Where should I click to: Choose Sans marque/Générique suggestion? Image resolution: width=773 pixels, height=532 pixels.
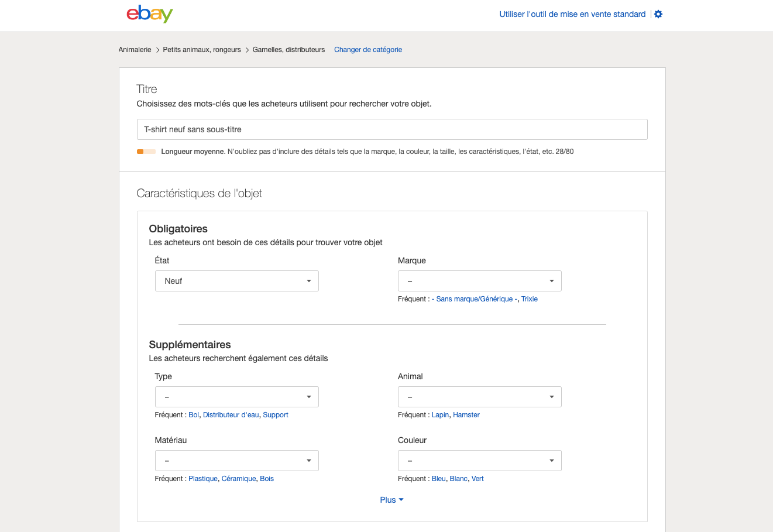475,299
